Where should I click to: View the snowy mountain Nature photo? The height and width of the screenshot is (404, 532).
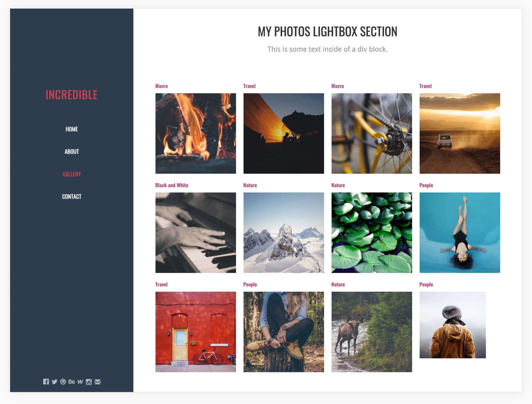[x=284, y=233]
